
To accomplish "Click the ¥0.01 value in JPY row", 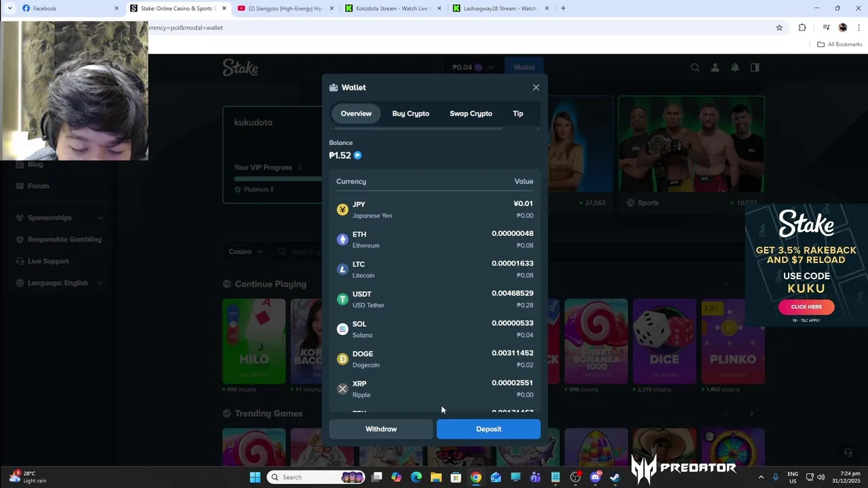I will (x=523, y=204).
